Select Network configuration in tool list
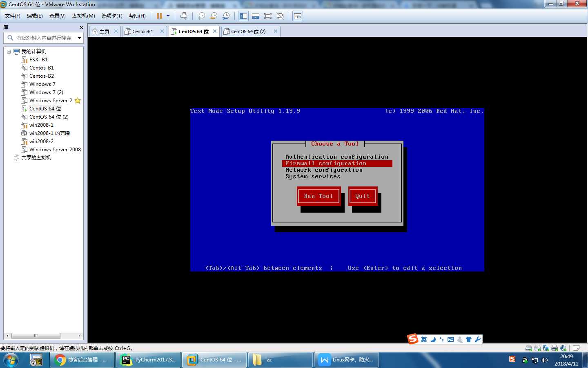The height and width of the screenshot is (368, 588). pos(324,170)
